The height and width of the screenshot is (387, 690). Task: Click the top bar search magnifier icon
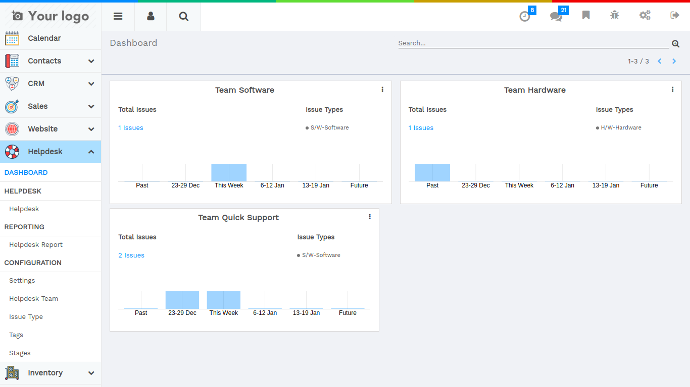click(x=184, y=17)
